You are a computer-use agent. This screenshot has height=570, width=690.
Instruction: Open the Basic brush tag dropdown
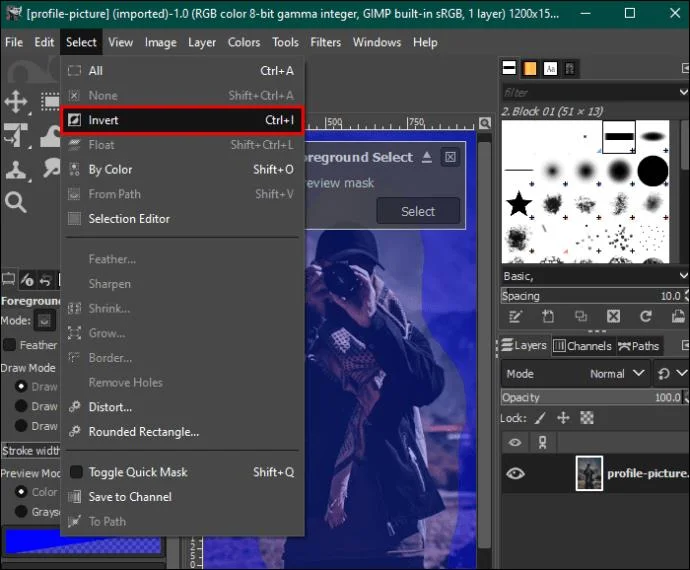(x=594, y=276)
